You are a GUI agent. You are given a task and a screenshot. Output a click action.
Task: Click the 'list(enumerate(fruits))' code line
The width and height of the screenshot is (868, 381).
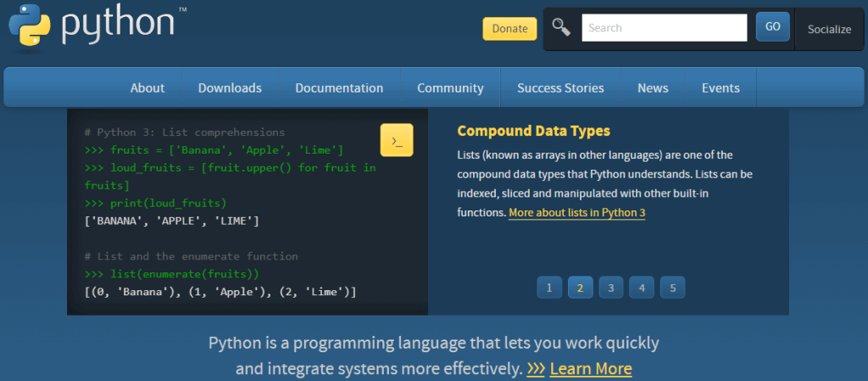(x=171, y=274)
